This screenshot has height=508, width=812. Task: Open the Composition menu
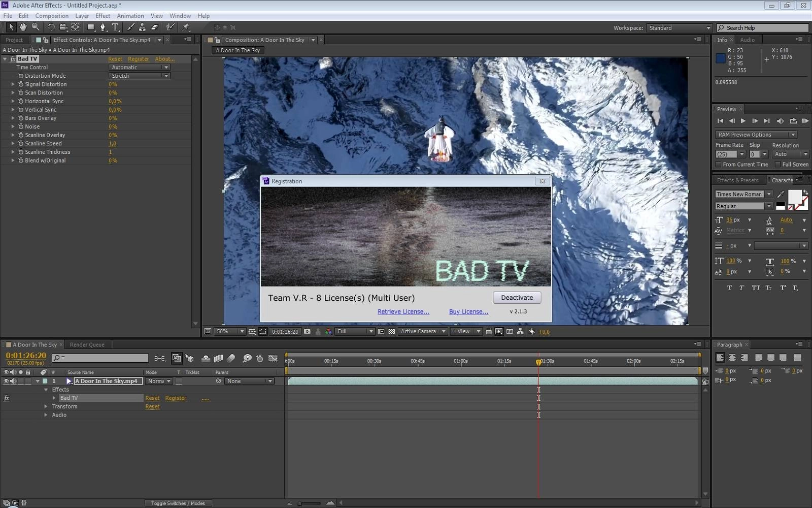pyautogui.click(x=52, y=16)
